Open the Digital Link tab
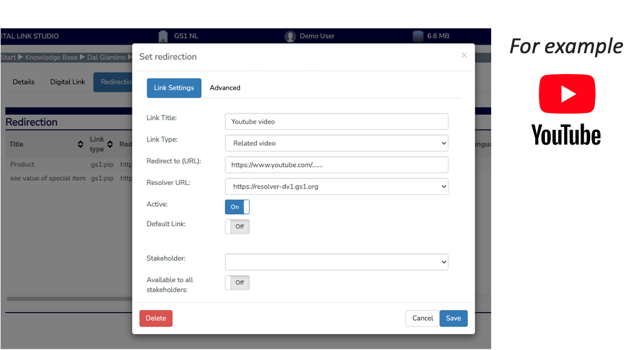 tap(67, 82)
